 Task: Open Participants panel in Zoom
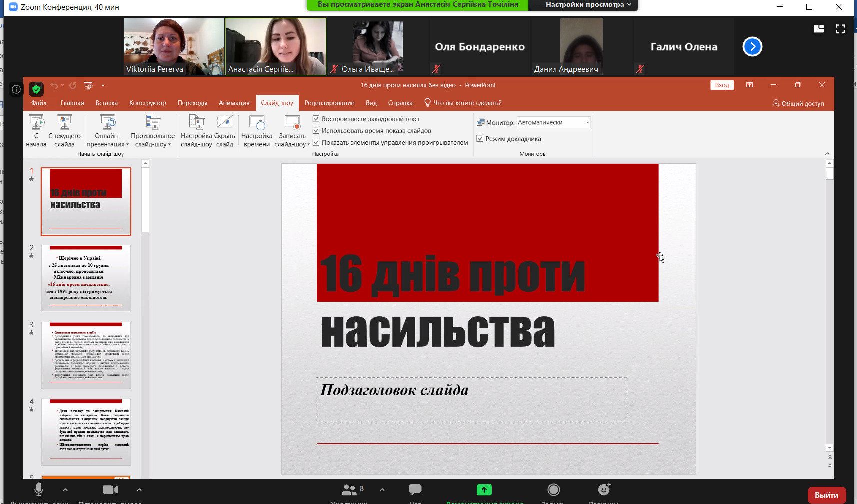coord(349,489)
